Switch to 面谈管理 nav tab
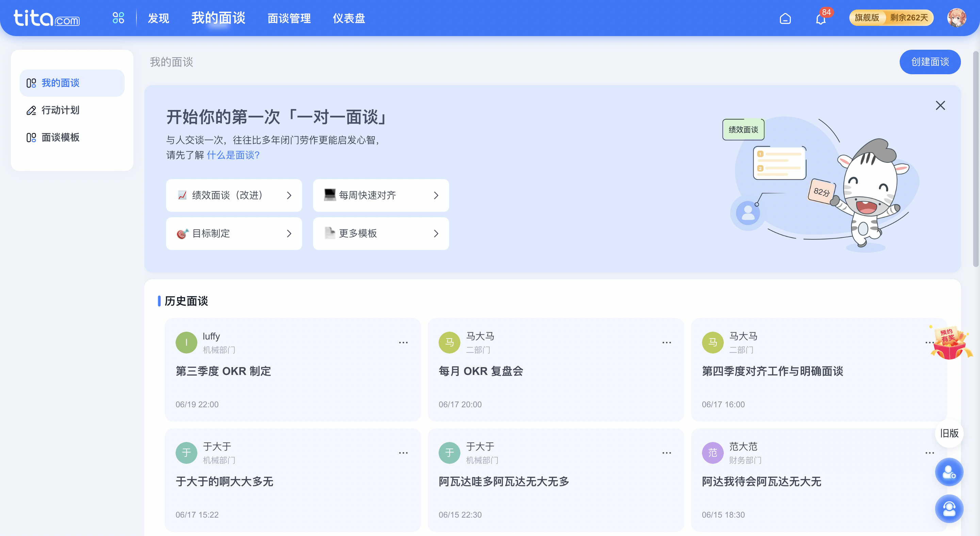The width and height of the screenshot is (980, 536). 289,18
